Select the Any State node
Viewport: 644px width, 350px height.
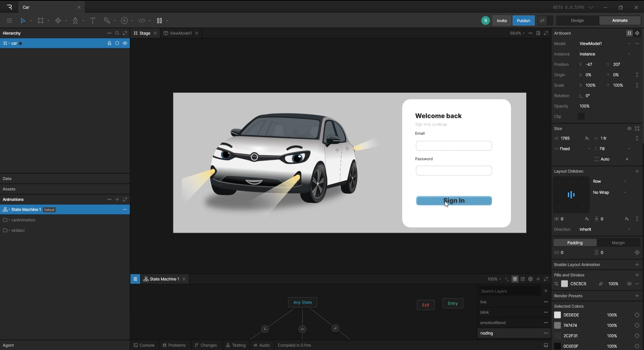[303, 302]
